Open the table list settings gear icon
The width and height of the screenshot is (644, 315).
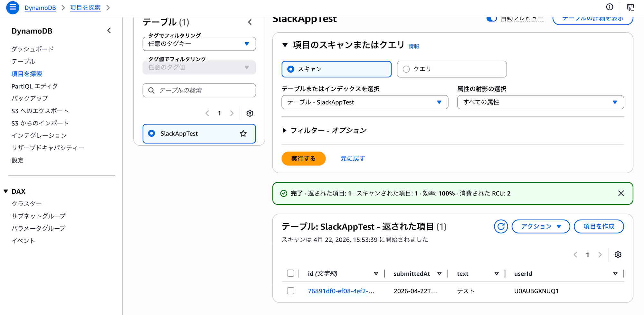pyautogui.click(x=250, y=113)
